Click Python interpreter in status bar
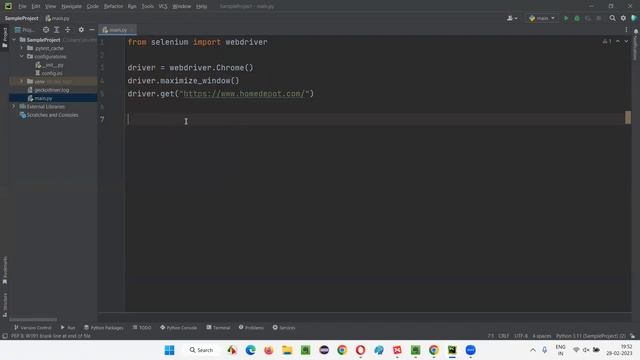Screen dimensions: 640x360 [591, 336]
